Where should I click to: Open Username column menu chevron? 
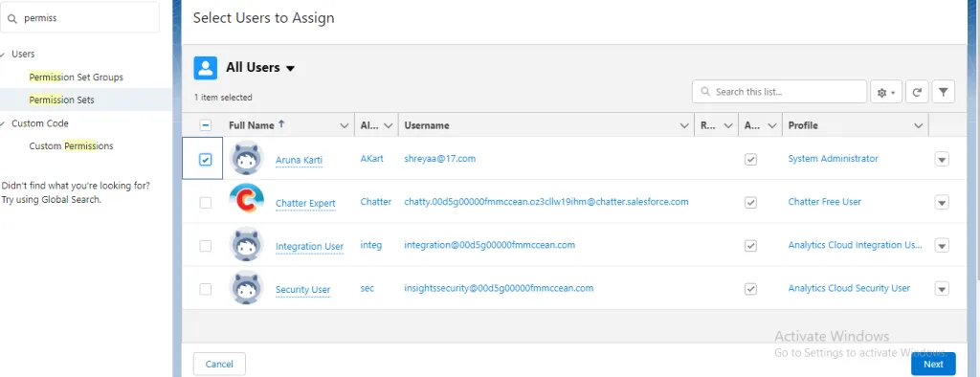click(684, 125)
